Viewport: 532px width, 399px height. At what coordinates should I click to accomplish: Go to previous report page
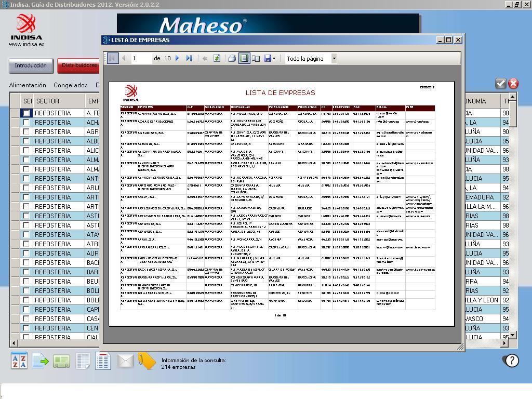pyautogui.click(x=124, y=58)
